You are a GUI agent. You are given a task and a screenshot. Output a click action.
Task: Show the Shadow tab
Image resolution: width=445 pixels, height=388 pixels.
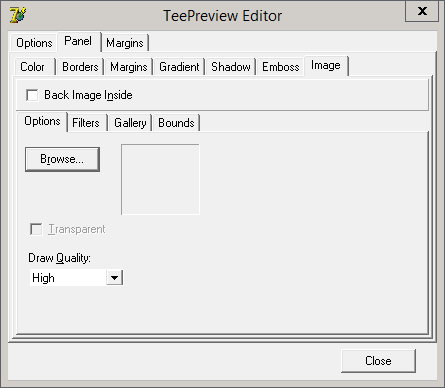click(231, 67)
